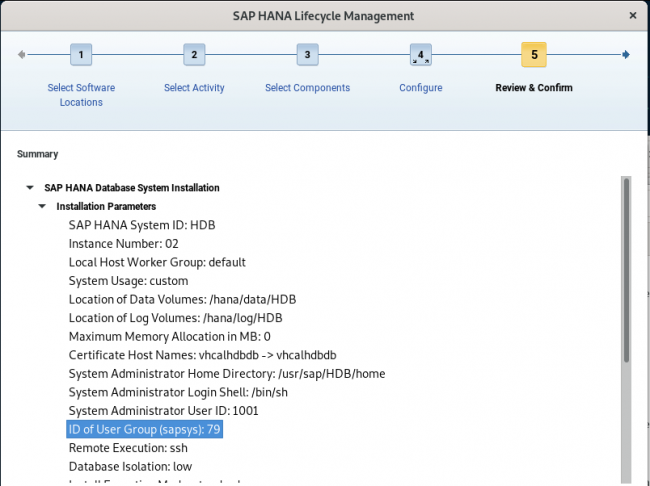Screen dimensions: 650x486
Task: Open the Configure step link
Action: tap(421, 88)
